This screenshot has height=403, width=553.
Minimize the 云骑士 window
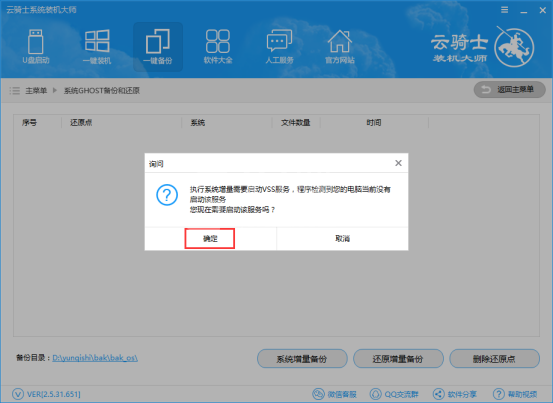click(x=524, y=11)
